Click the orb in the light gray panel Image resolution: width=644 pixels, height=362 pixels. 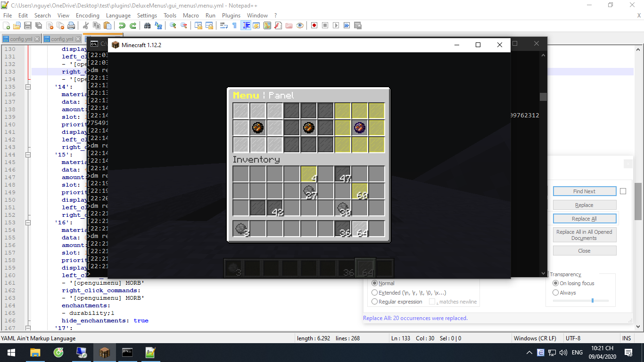pos(258,128)
